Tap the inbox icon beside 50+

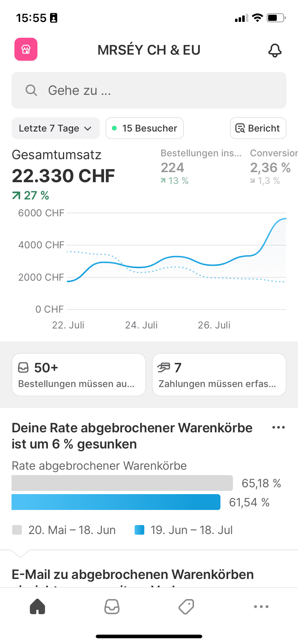(23, 368)
